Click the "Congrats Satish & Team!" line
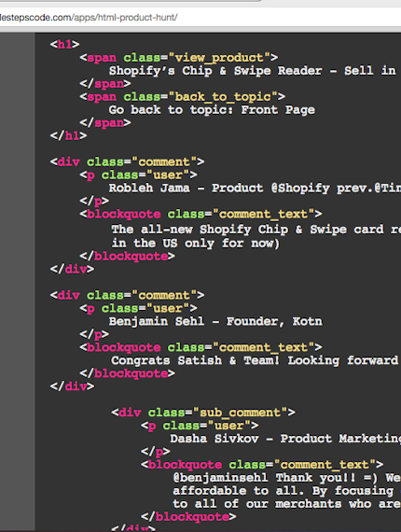 [255, 360]
